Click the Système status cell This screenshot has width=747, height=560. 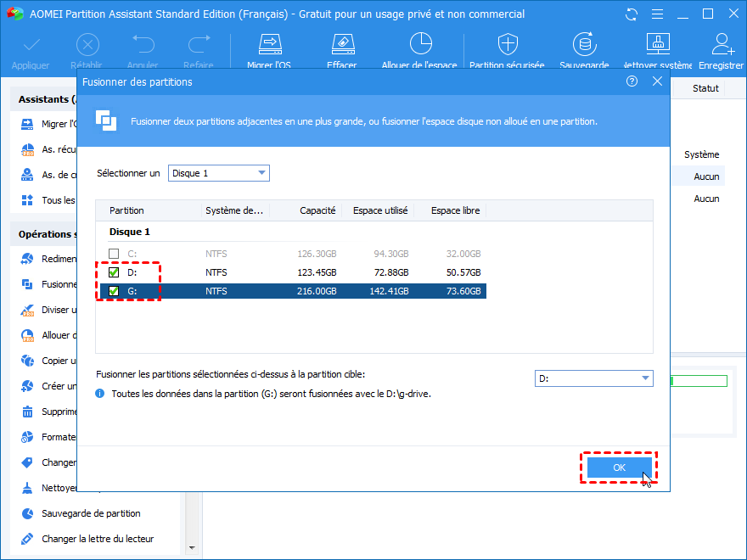click(x=702, y=154)
